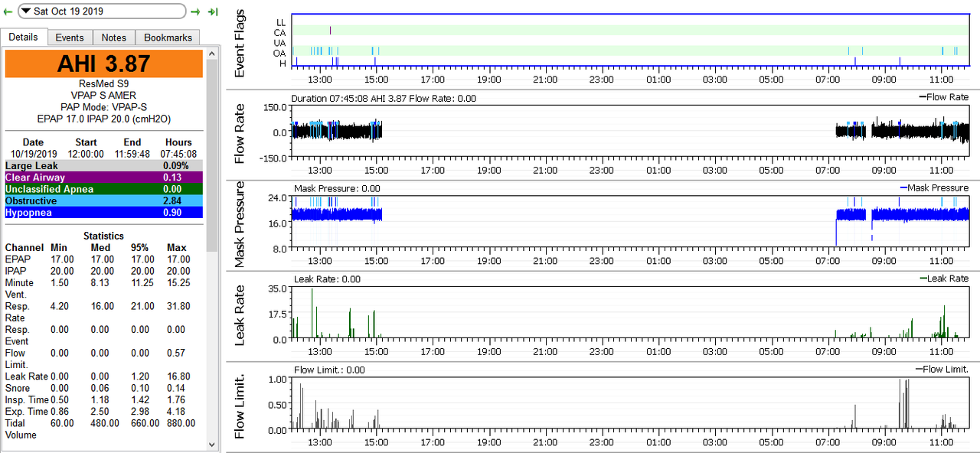The width and height of the screenshot is (980, 453).
Task: Click the Leak Rate max value 16.80
Action: [x=178, y=376]
